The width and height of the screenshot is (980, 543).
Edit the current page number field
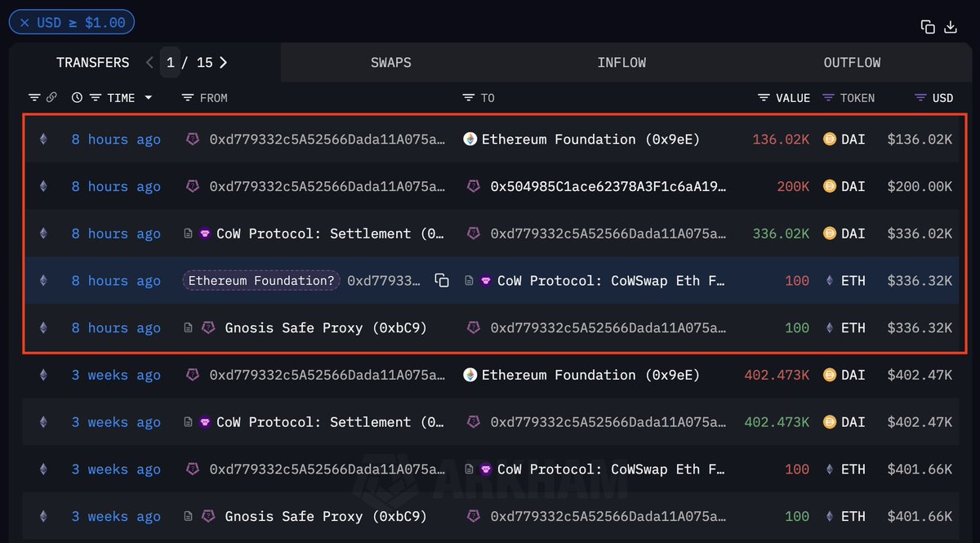point(170,63)
